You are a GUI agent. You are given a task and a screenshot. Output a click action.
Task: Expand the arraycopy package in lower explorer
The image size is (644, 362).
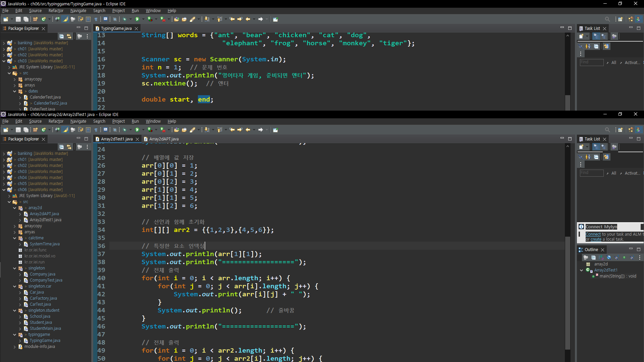[15, 226]
